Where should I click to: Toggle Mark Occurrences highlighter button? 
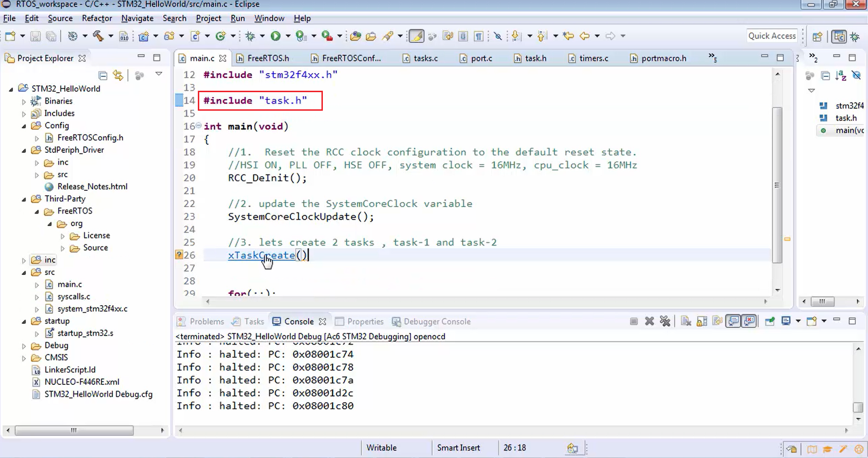416,36
